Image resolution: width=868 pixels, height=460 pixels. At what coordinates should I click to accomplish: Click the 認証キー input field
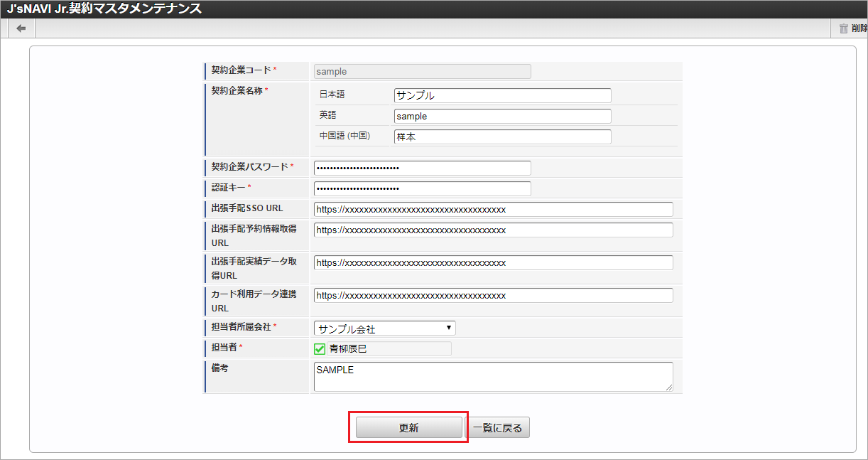click(422, 188)
